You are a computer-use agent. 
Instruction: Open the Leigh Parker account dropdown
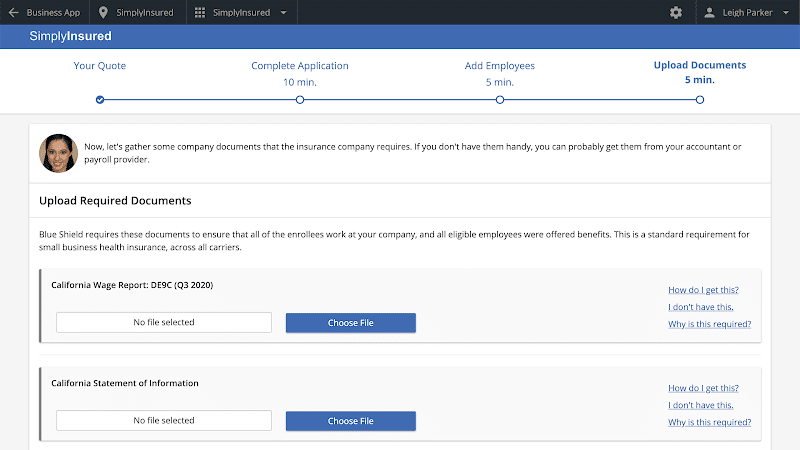(x=785, y=13)
